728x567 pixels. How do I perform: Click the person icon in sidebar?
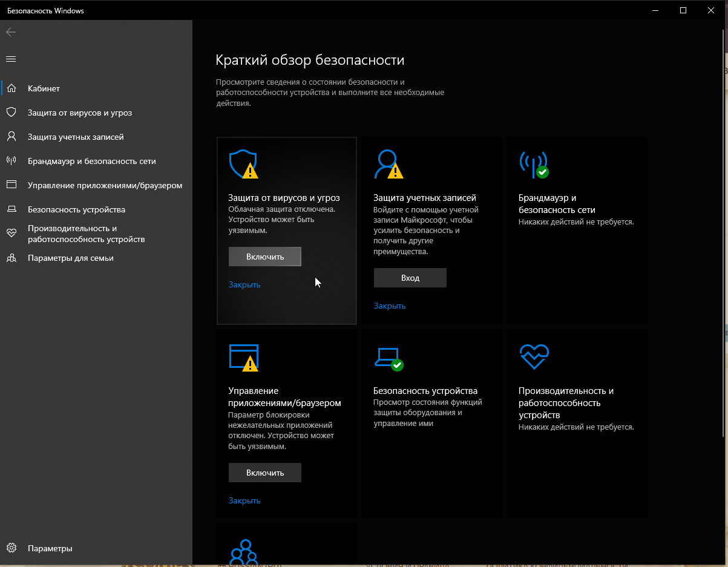pos(11,137)
